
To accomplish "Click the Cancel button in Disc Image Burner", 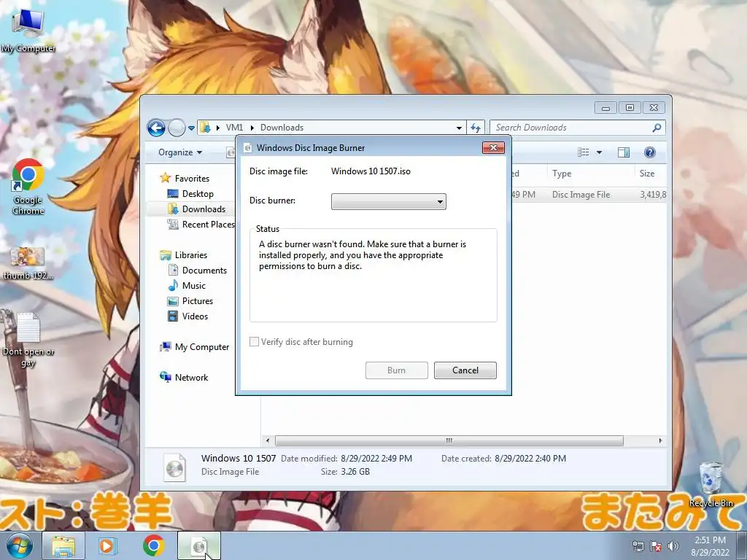I will tap(465, 370).
